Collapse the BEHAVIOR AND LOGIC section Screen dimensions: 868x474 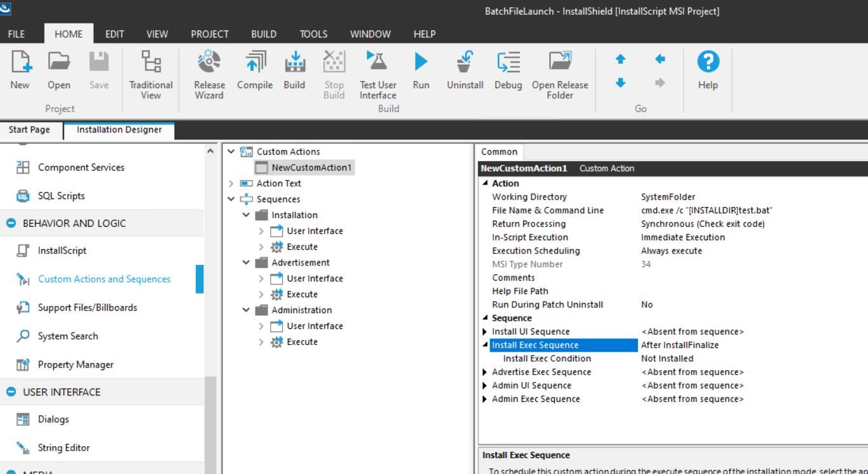point(11,223)
